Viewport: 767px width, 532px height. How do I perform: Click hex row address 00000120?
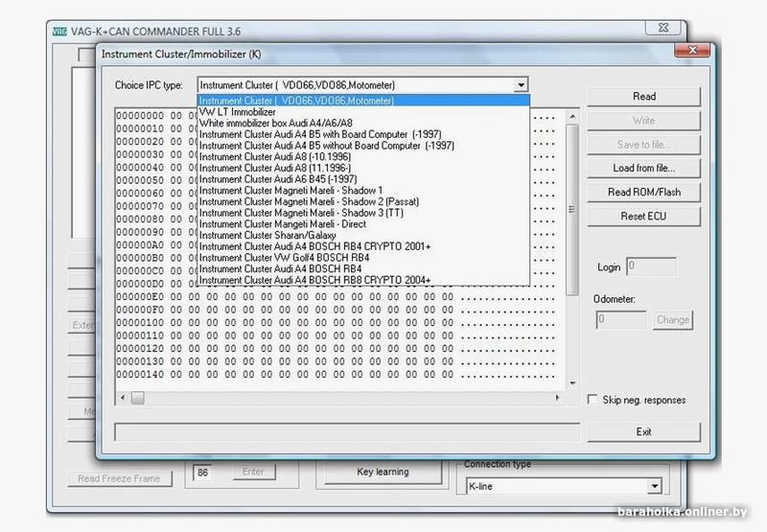tap(140, 349)
